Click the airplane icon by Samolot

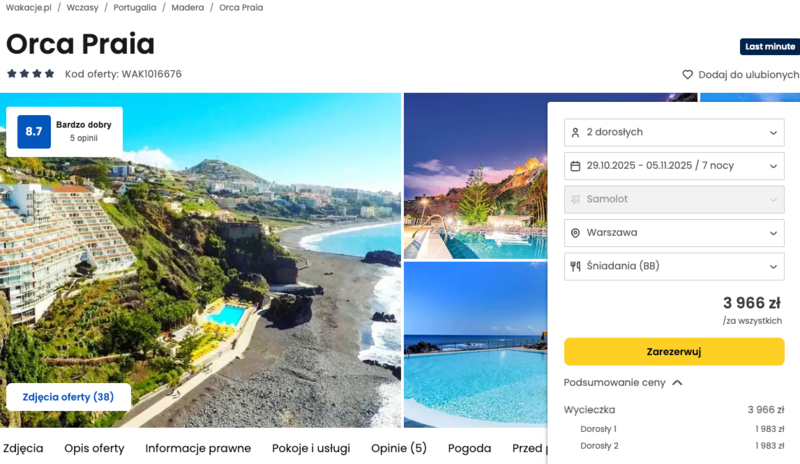click(x=575, y=200)
